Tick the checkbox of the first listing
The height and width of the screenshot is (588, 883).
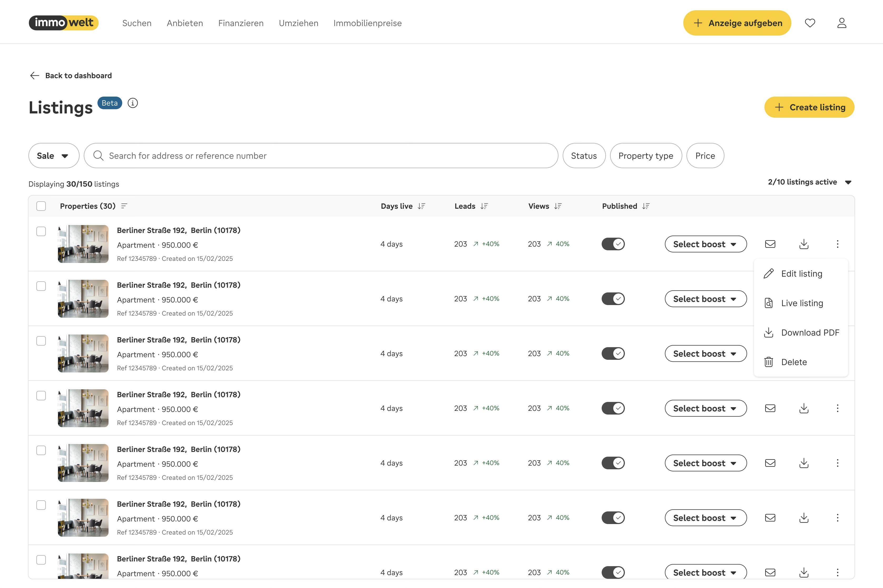(41, 231)
